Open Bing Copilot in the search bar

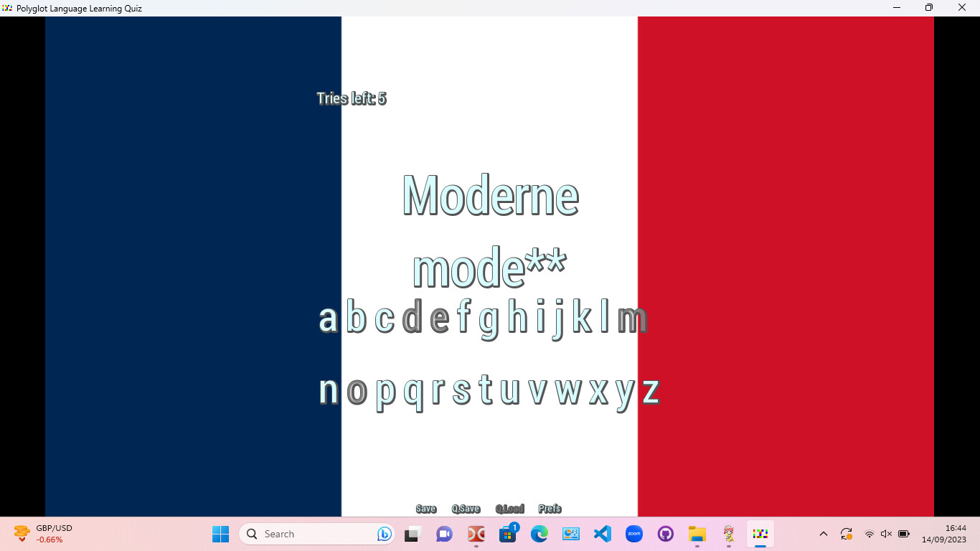pyautogui.click(x=385, y=534)
